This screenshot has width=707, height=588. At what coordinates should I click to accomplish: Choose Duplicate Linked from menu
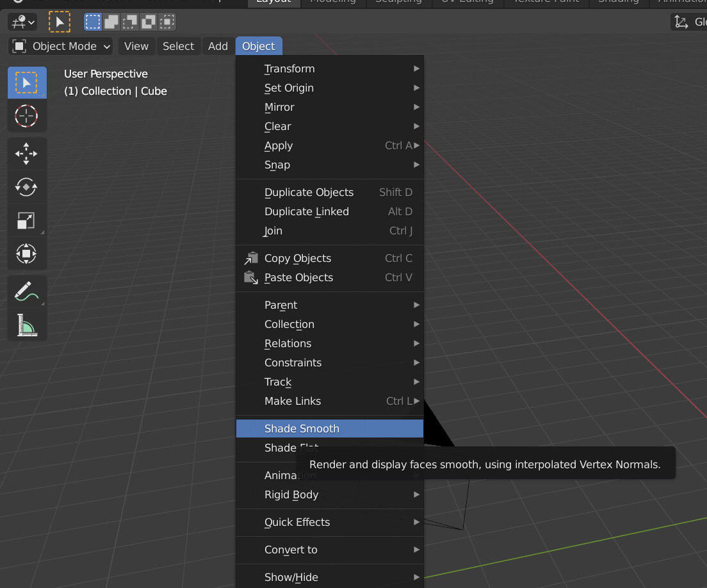click(x=330, y=211)
